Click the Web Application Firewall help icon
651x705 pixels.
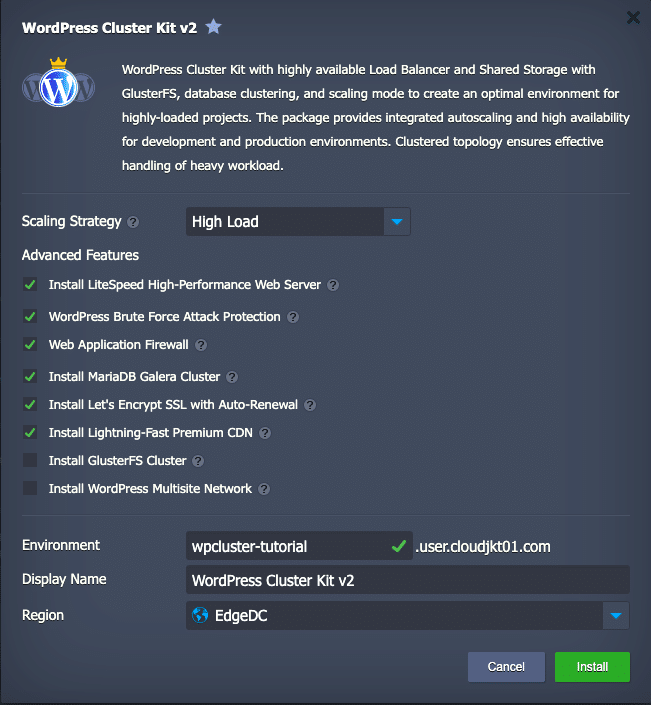coord(201,345)
